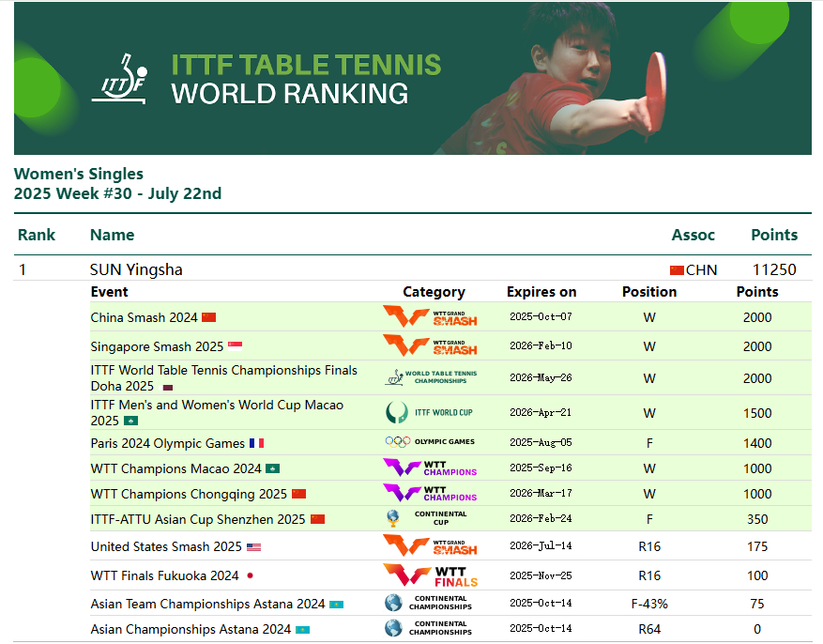Click the Macao flag beside WTT Champions Macao 2024
The width and height of the screenshot is (823, 644).
pyautogui.click(x=272, y=468)
